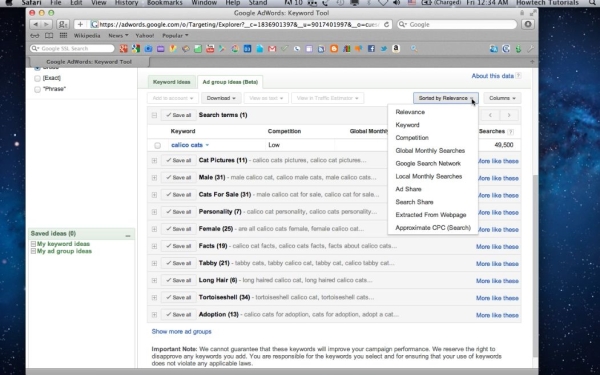Open the Gmail envelope toolbar shortcut
Screen dimensions: 600x375
272,49
